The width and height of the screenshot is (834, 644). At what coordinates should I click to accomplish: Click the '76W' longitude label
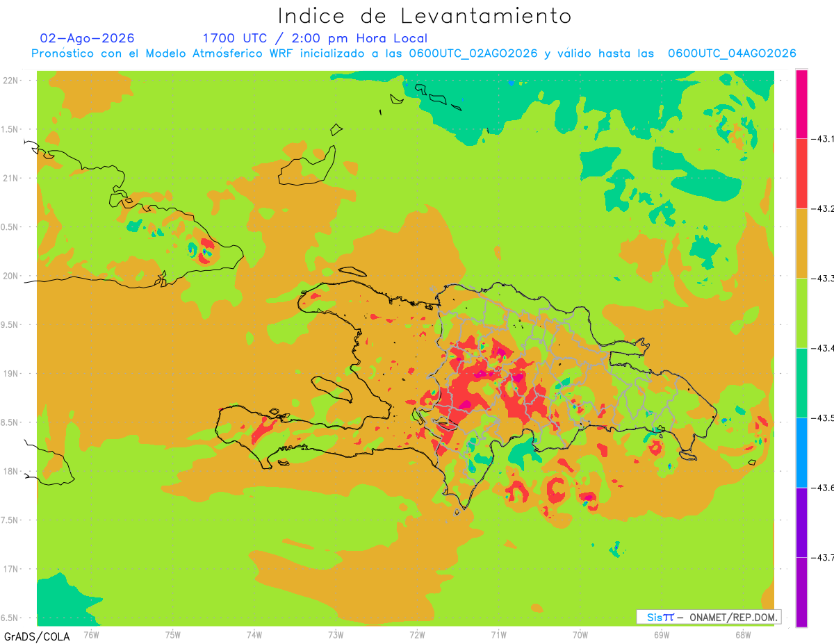91,635
